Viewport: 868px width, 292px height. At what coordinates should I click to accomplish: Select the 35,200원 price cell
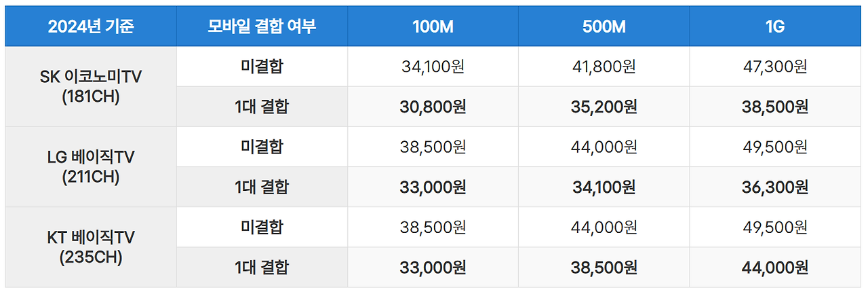[604, 107]
